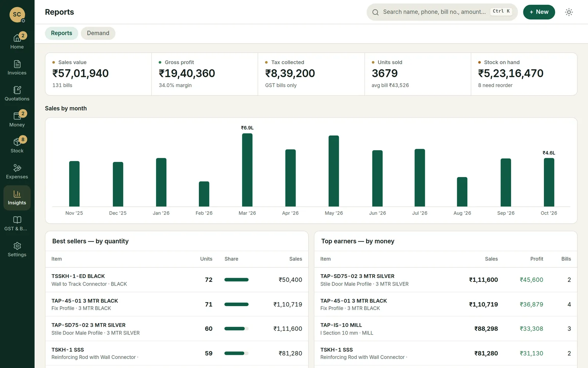Click the Stock on hand card
Screen dimensions: 588x368
click(x=524, y=74)
